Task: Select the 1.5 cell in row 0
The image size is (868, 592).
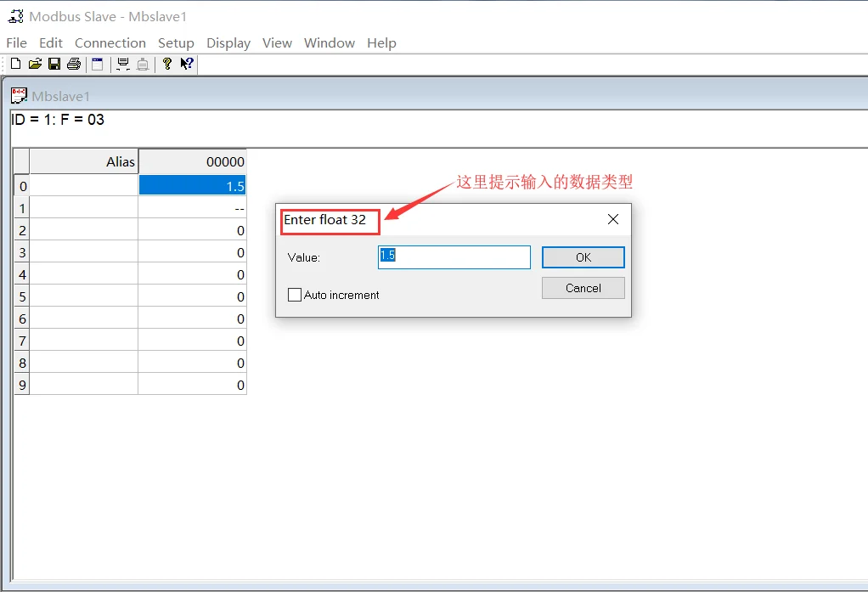Action: [x=192, y=186]
